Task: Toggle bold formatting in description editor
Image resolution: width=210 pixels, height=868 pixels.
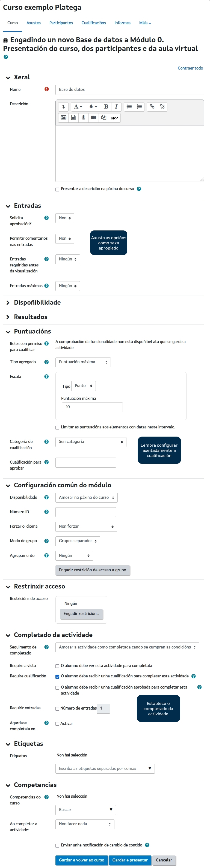Action: 106,107
